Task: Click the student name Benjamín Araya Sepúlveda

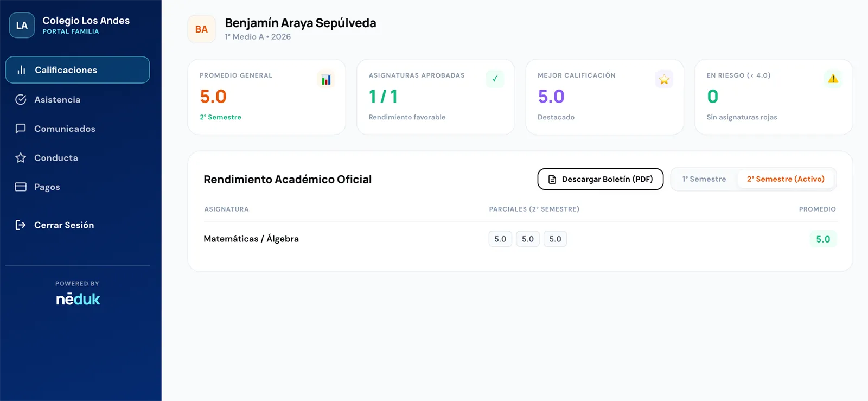Action: point(301,23)
